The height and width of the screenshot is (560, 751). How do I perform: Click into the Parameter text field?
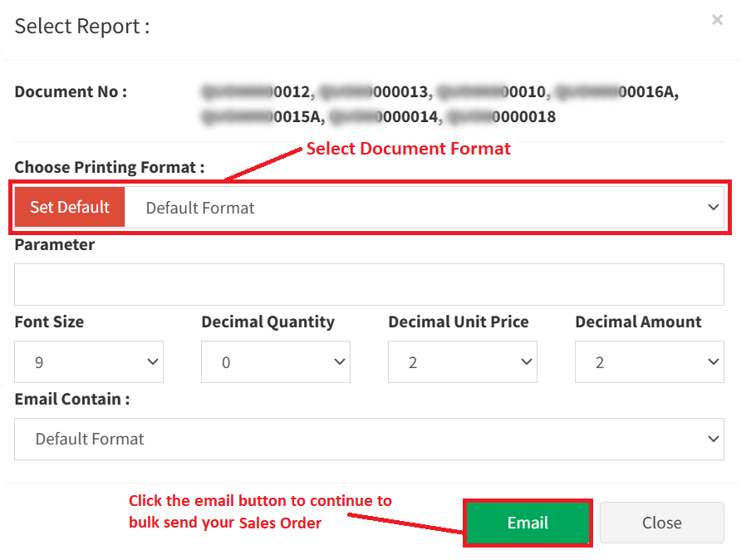point(369,285)
